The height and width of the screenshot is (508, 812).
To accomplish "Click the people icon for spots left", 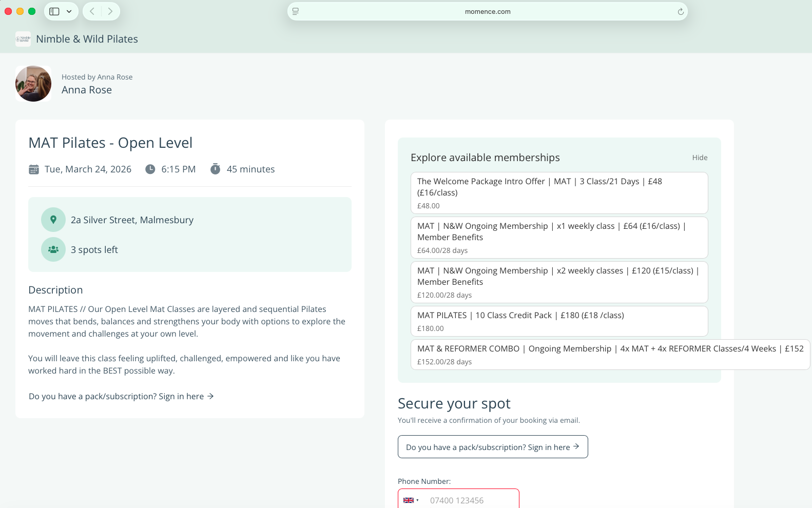I will [53, 249].
